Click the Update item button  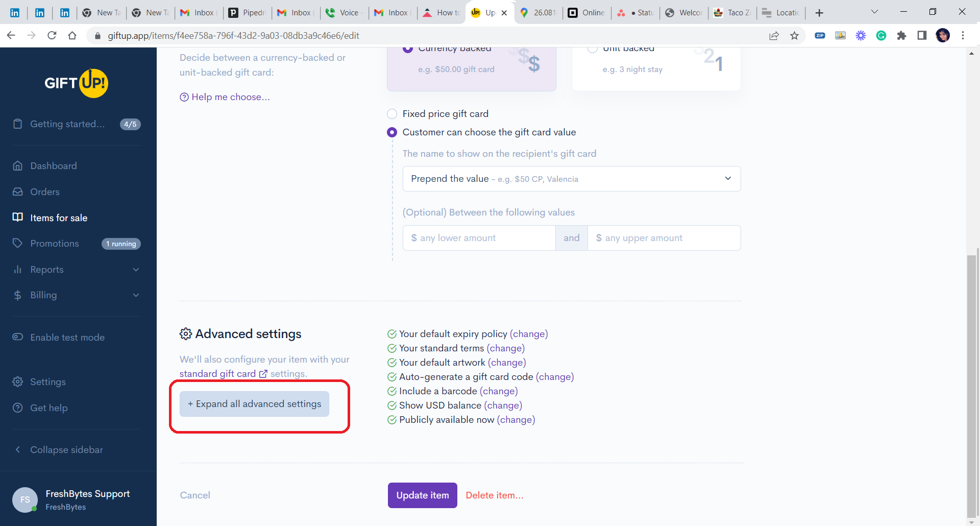(422, 495)
